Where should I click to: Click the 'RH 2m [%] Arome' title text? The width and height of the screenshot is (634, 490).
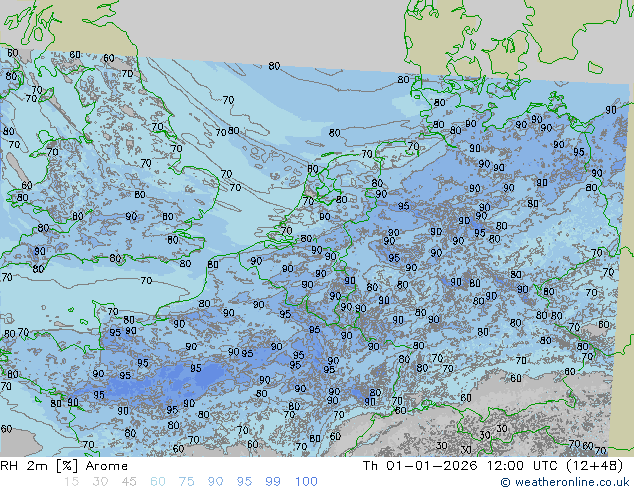pos(64,466)
